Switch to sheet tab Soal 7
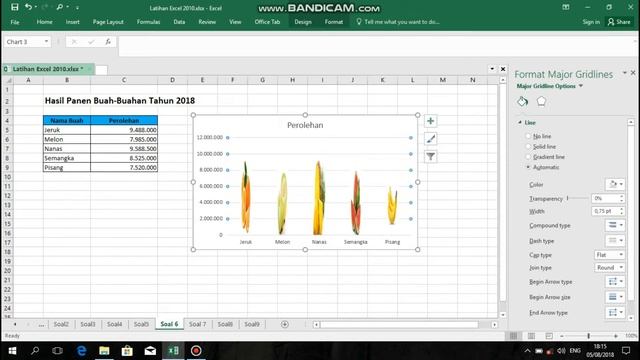The image size is (640, 360). click(198, 324)
